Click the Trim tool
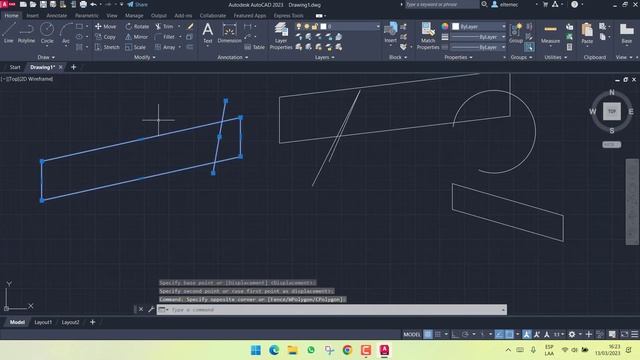The image size is (640, 360). pos(164,27)
